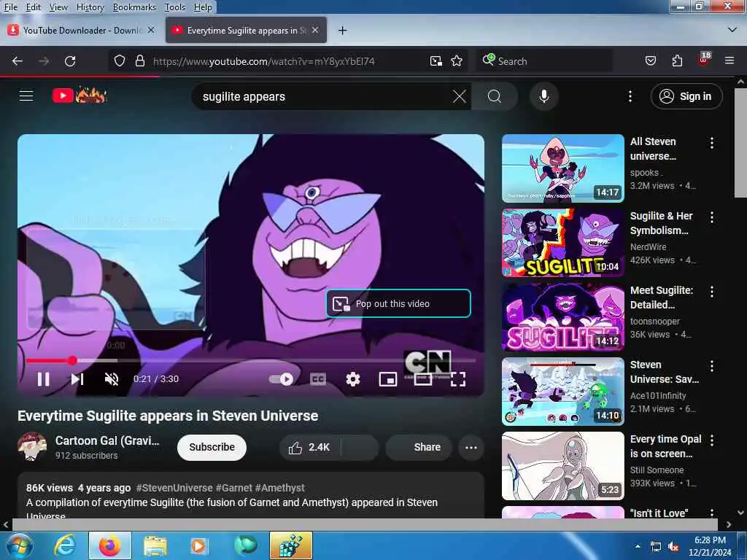Open picture-in-picture address bar icon
Viewport: 747px width, 560px height.
pyautogui.click(x=436, y=61)
